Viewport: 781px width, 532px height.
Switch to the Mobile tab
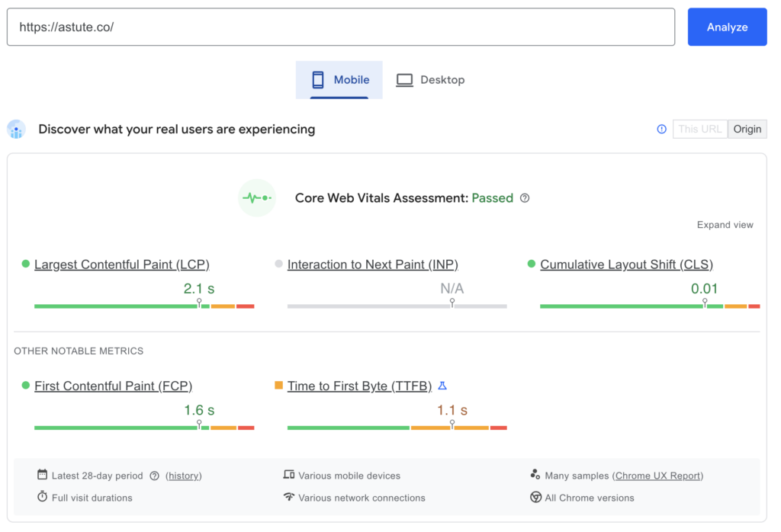pyautogui.click(x=339, y=79)
